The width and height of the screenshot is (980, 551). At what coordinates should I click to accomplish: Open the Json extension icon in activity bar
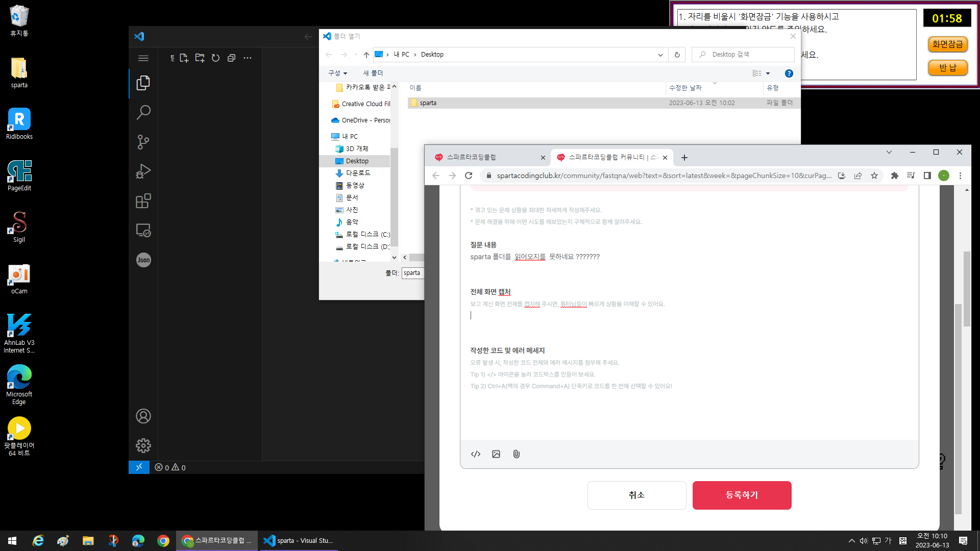click(143, 260)
